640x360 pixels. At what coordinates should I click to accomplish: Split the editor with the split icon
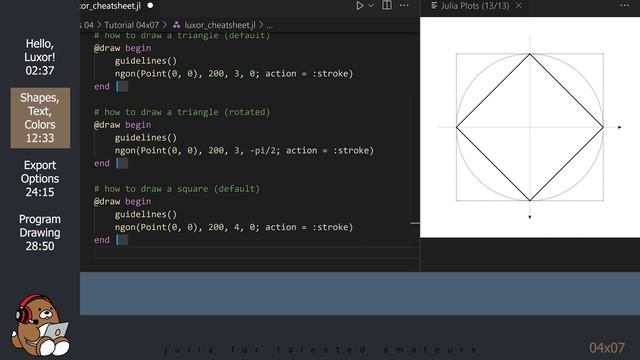click(387, 5)
